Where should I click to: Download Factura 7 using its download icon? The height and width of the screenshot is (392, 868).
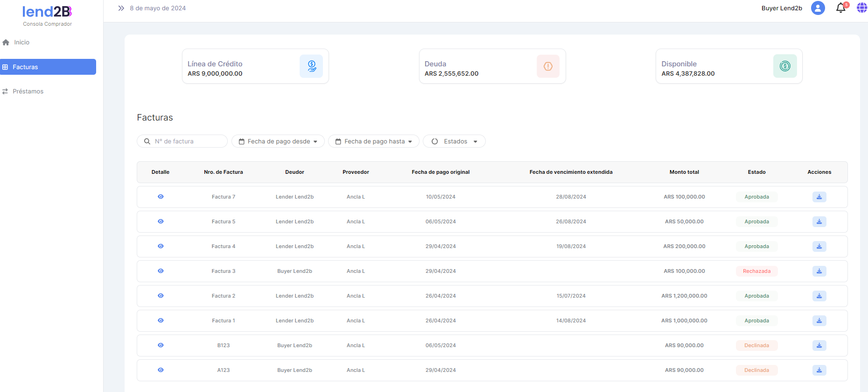click(819, 197)
